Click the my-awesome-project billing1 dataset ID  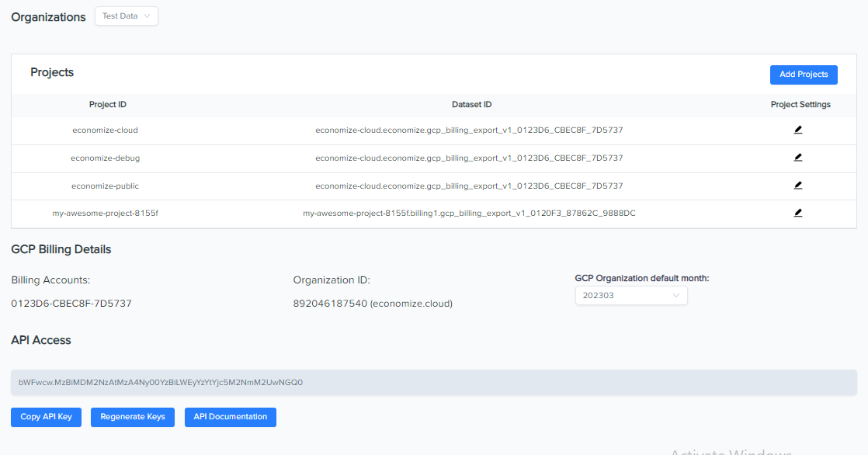coord(469,213)
